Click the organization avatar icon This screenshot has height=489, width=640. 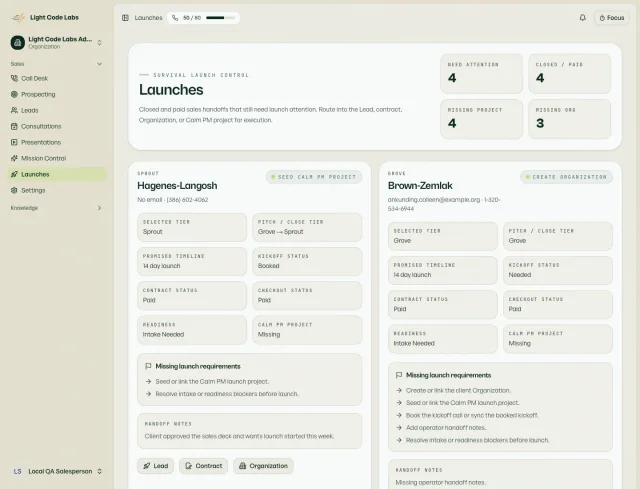pyautogui.click(x=18, y=42)
